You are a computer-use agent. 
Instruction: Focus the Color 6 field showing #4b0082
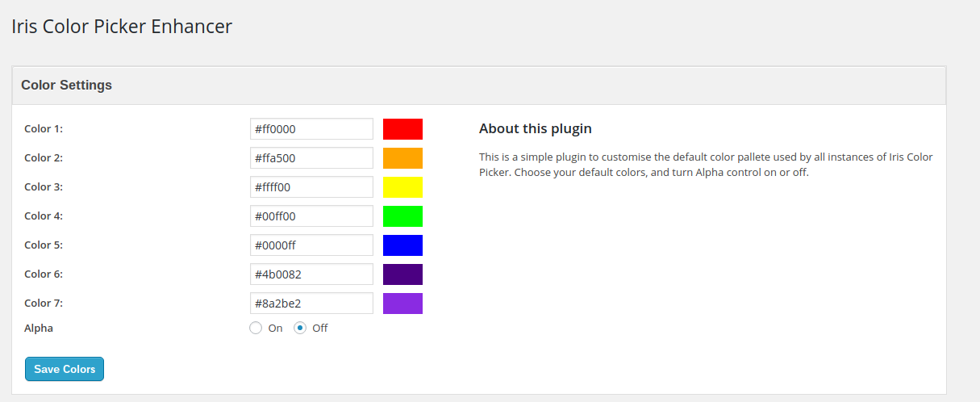(x=311, y=274)
